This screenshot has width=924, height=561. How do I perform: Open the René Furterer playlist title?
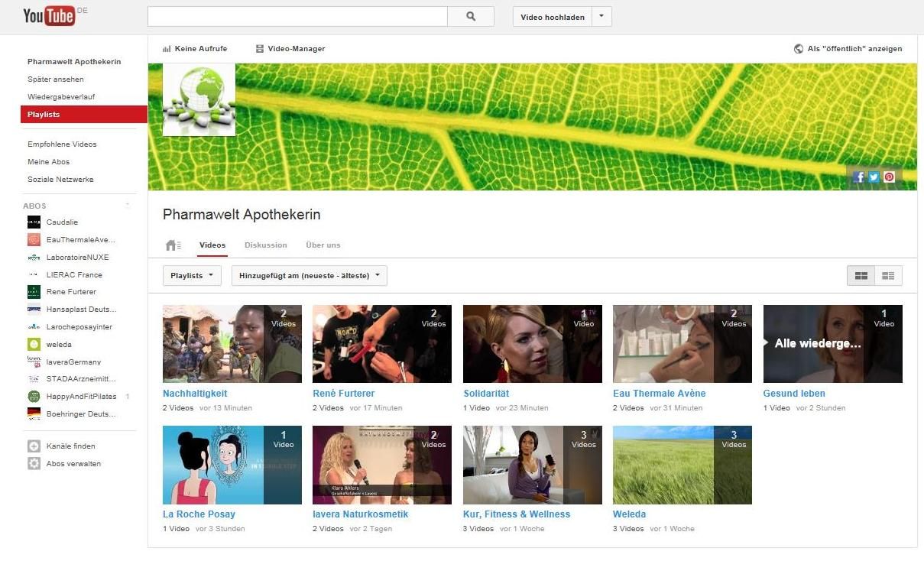pyautogui.click(x=344, y=394)
